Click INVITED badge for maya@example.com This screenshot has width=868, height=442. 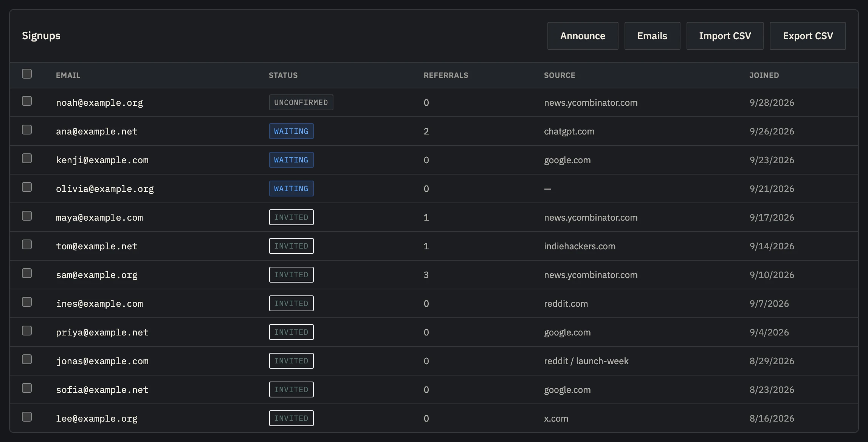pyautogui.click(x=291, y=217)
